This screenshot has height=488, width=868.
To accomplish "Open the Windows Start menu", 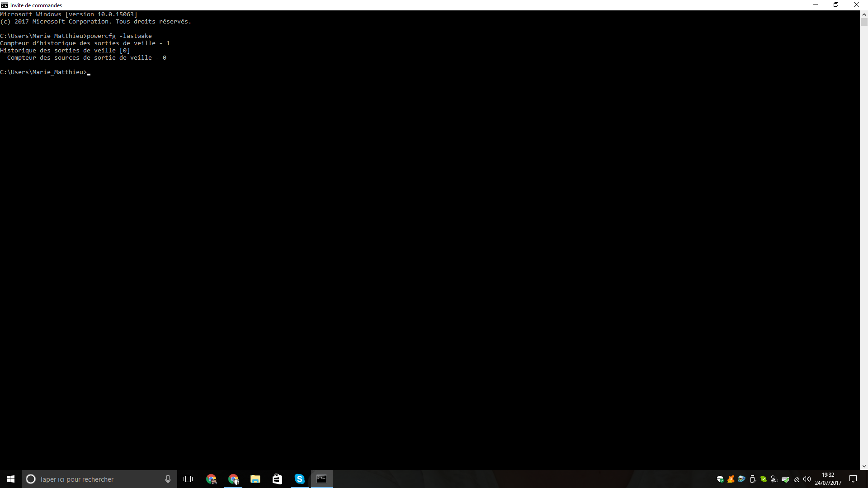I will (x=11, y=479).
